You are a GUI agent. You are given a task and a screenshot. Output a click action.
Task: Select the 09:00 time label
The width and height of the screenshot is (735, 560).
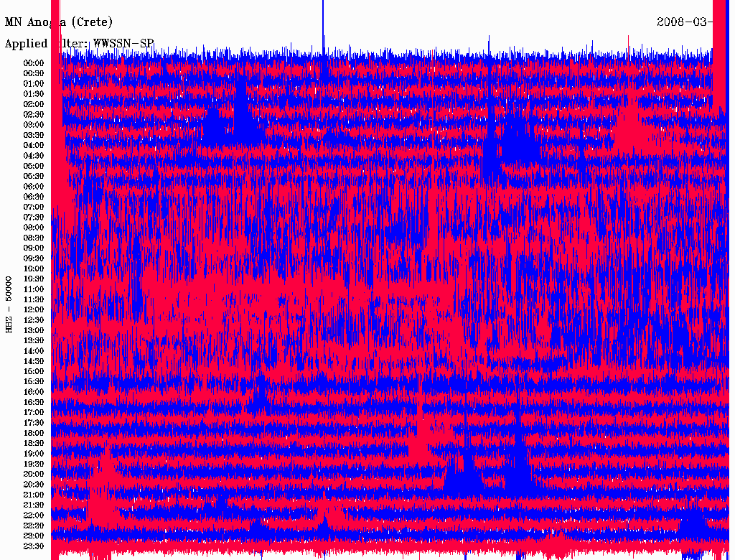(34, 248)
